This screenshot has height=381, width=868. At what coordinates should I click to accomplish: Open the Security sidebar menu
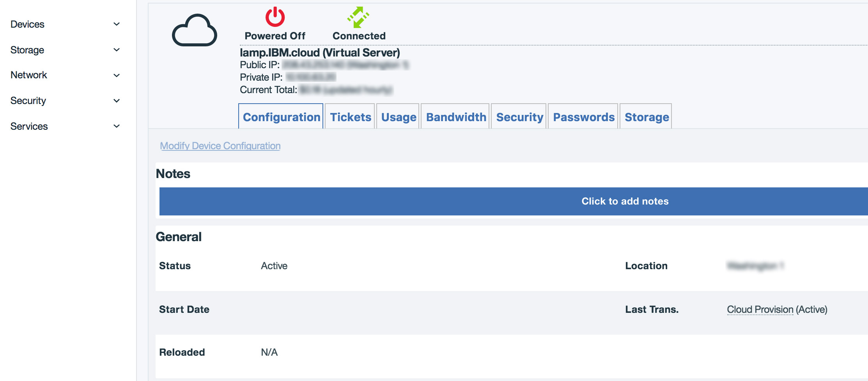coord(28,101)
